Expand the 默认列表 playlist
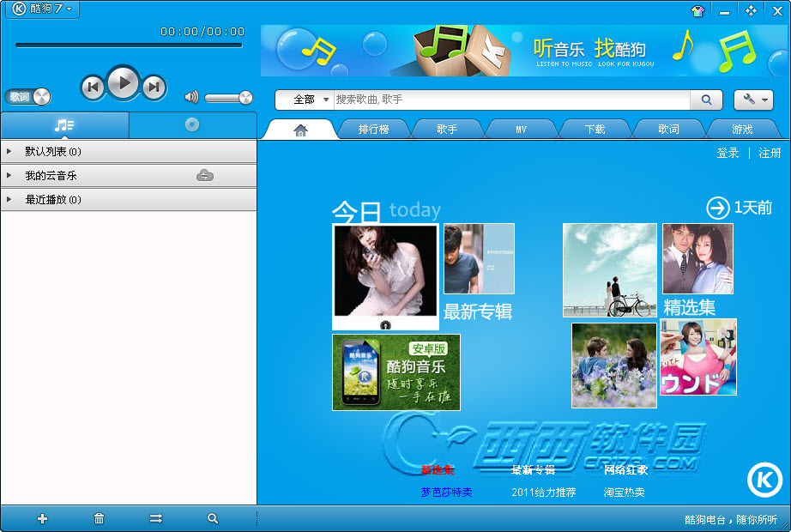Image resolution: width=791 pixels, height=532 pixels. click(9, 152)
